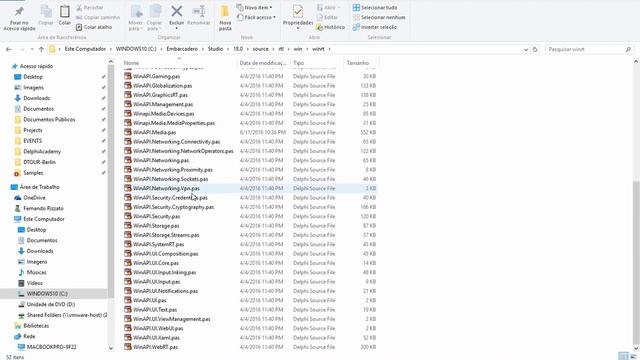This screenshot has height=360, width=640.
Task: Click the Excluir X icon
Action: pos(177,11)
